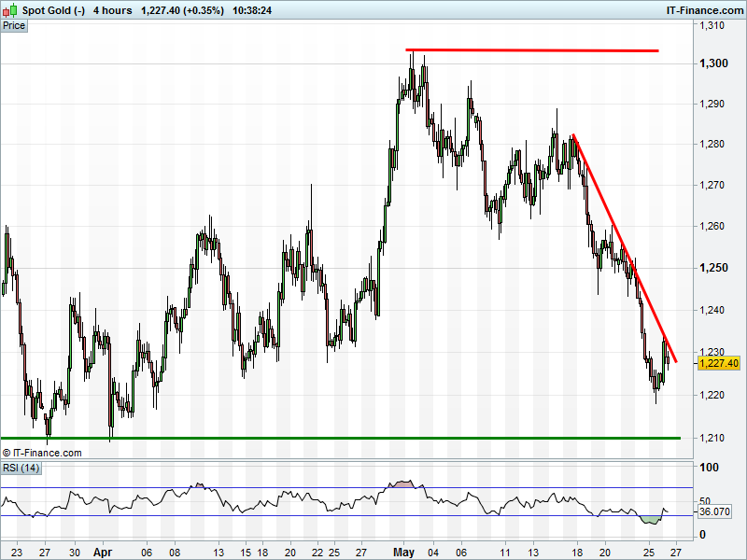Click the '23' date label on the time axis
The image size is (747, 560).
pyautogui.click(x=17, y=553)
